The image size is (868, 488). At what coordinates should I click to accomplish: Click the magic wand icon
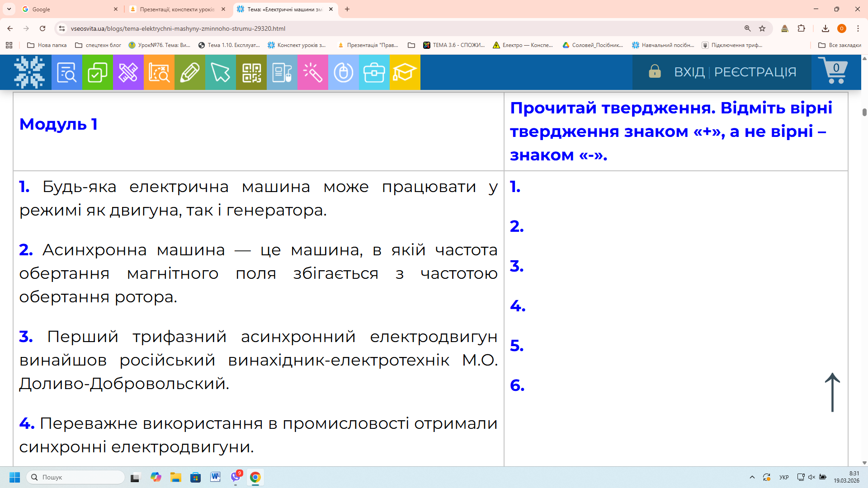(x=312, y=72)
